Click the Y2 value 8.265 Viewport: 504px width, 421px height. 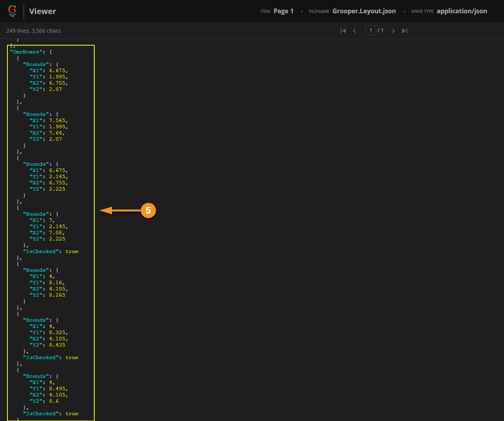57,295
